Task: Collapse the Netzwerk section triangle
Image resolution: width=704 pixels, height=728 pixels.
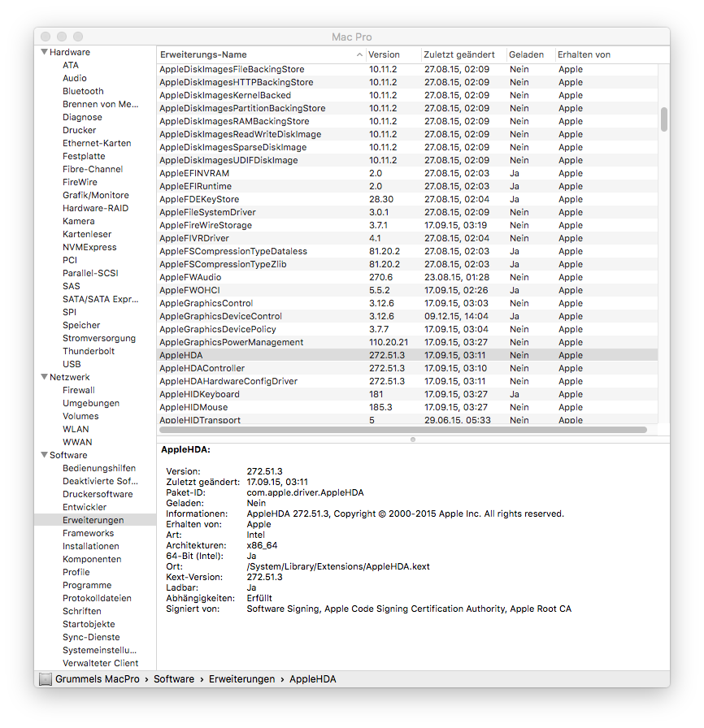Action: pyautogui.click(x=44, y=377)
